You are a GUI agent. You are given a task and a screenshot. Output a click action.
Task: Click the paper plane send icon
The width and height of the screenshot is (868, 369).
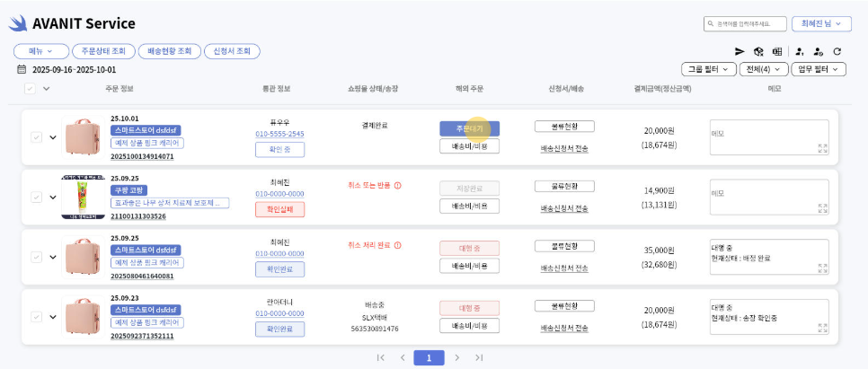click(740, 52)
